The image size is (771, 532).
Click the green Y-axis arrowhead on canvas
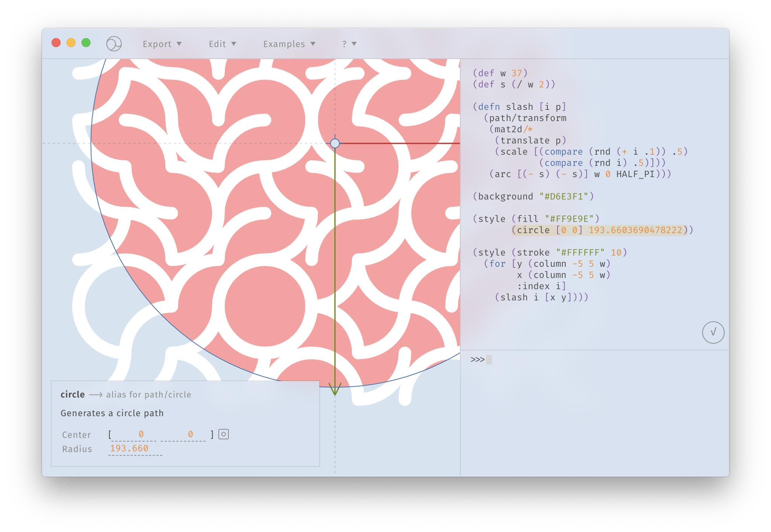pyautogui.click(x=335, y=389)
